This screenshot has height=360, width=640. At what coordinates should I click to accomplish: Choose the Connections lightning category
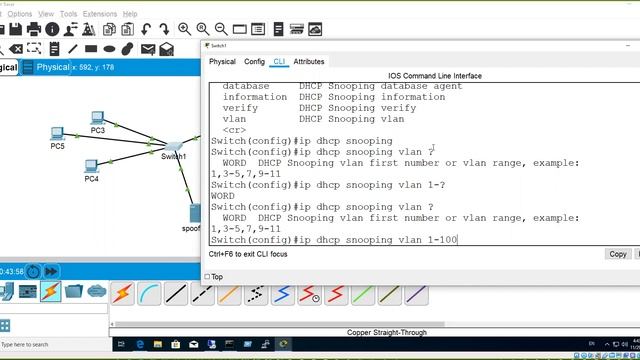pyautogui.click(x=51, y=291)
